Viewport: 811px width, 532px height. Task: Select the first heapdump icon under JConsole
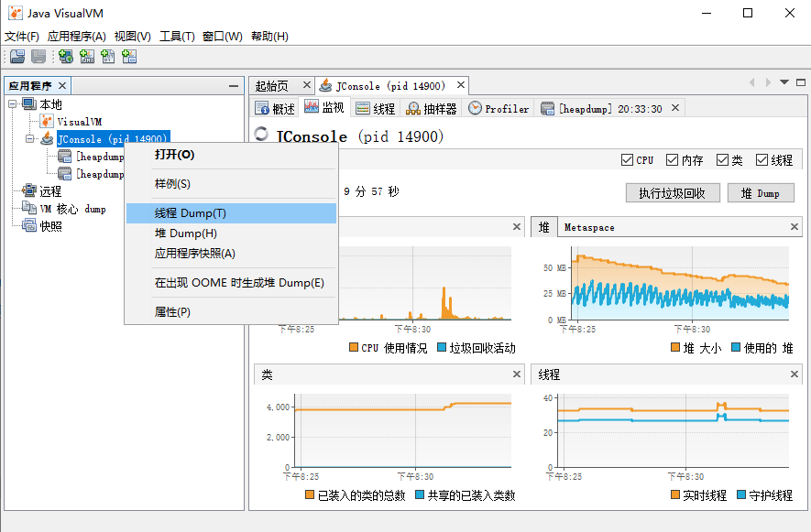(x=65, y=157)
